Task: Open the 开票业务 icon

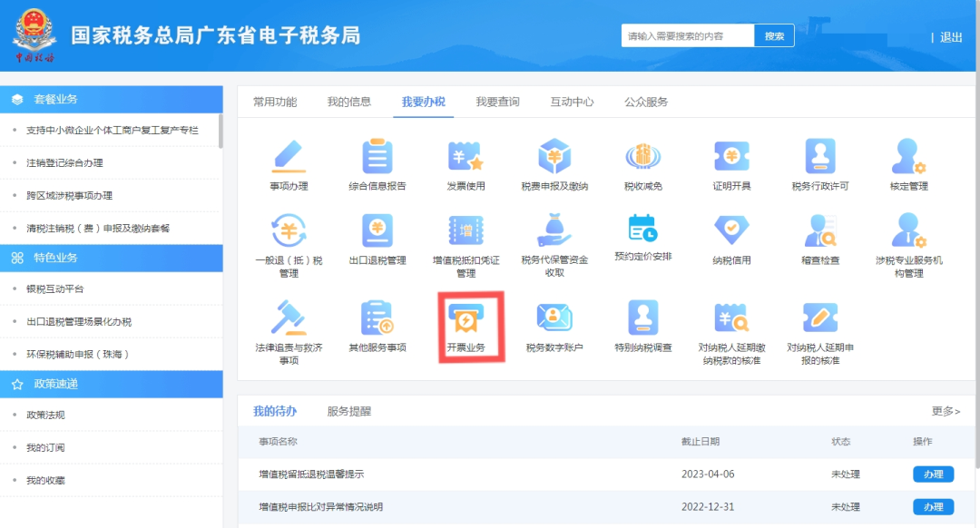Action: click(465, 319)
